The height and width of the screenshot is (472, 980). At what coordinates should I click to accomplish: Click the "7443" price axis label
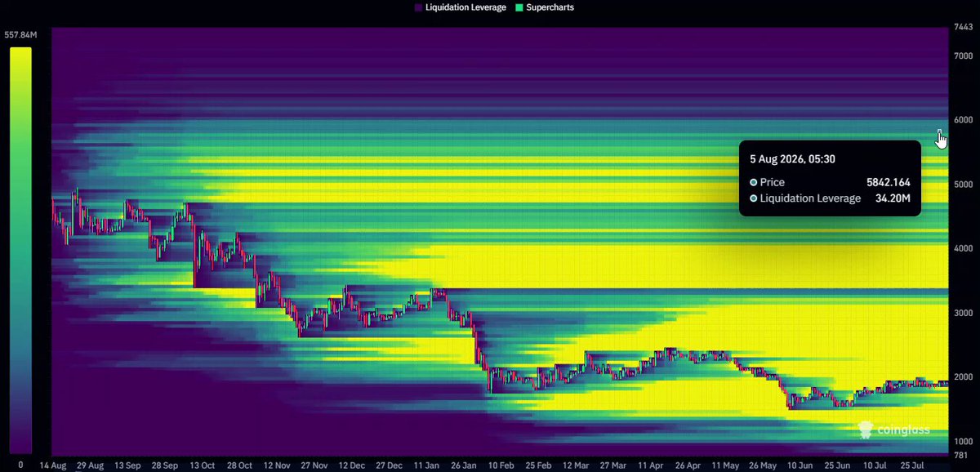[964, 29]
